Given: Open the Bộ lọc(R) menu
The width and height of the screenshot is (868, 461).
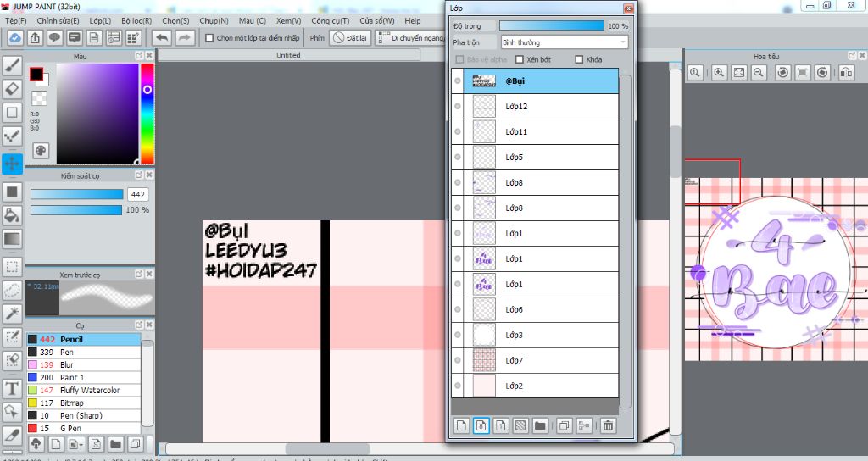Looking at the screenshot, I should (136, 20).
